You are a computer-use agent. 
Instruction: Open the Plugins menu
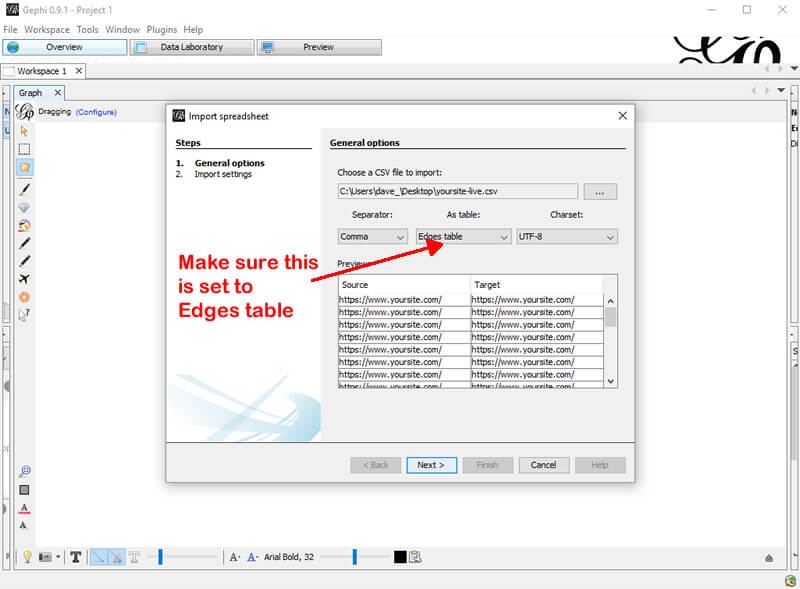point(161,30)
